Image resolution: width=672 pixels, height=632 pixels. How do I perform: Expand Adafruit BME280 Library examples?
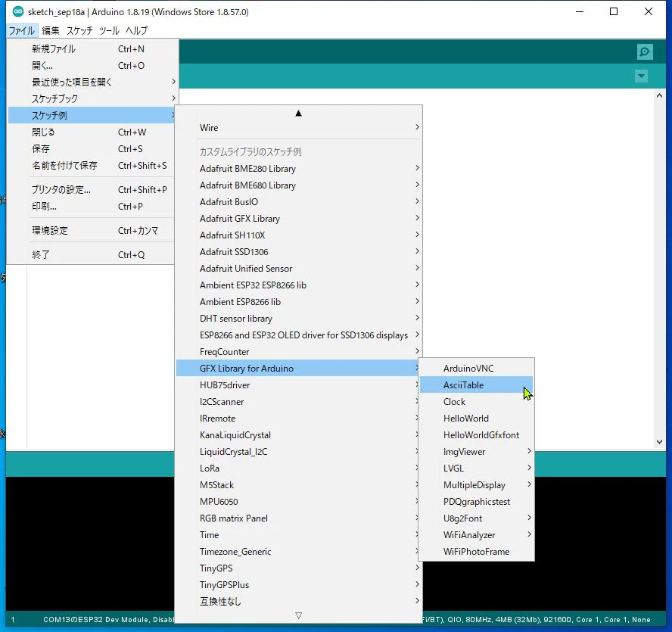tap(299, 169)
